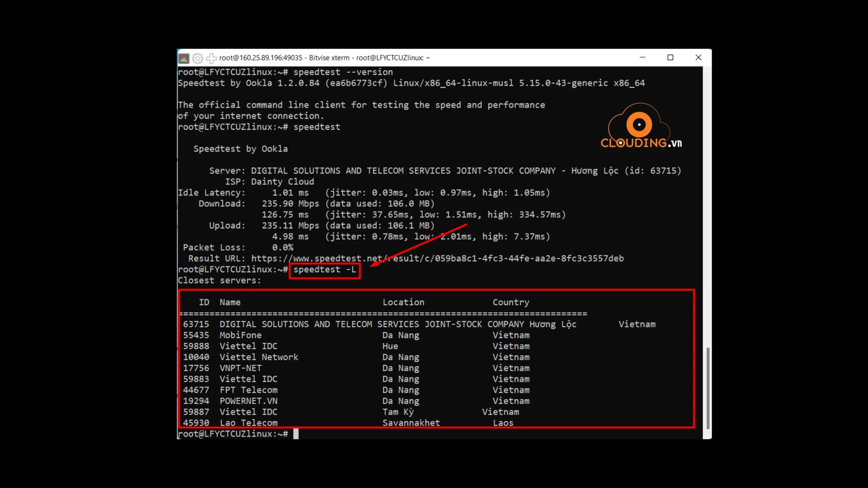This screenshot has width=868, height=488.
Task: Click the window title text 'root@160.25.89.196:49035'
Action: (261, 58)
